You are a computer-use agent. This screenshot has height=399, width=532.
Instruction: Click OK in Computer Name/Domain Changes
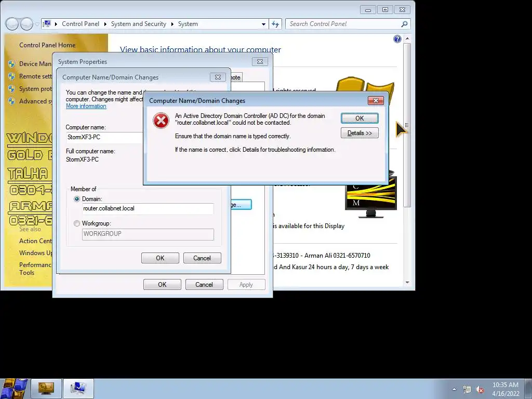coord(160,258)
